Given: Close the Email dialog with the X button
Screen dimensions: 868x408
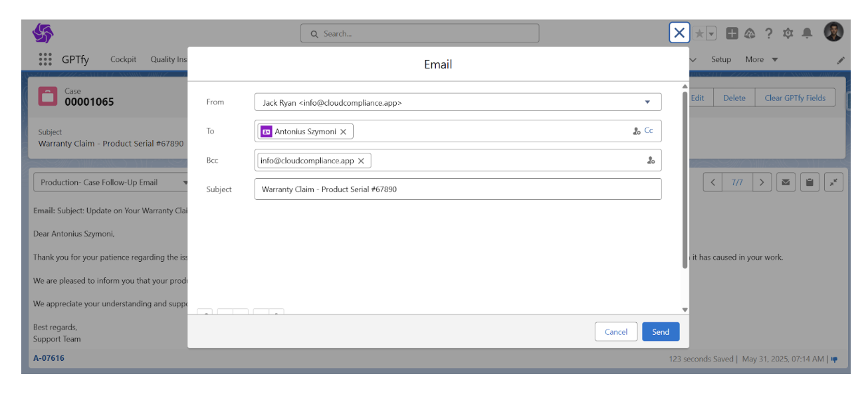Looking at the screenshot, I should [x=679, y=33].
